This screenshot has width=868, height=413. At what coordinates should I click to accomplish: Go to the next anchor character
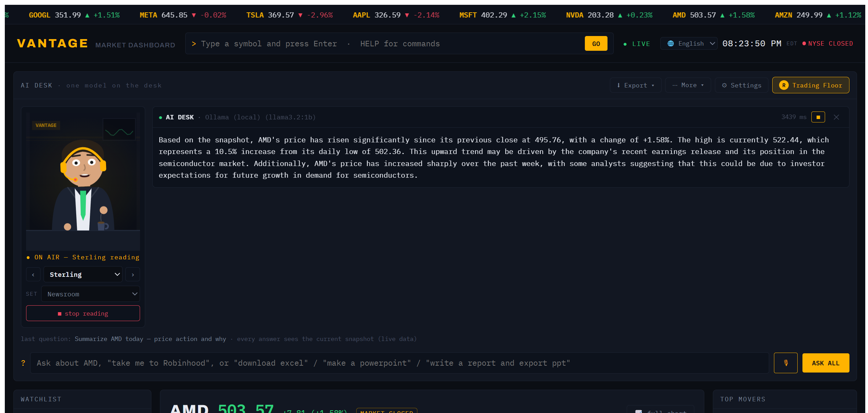pyautogui.click(x=133, y=274)
